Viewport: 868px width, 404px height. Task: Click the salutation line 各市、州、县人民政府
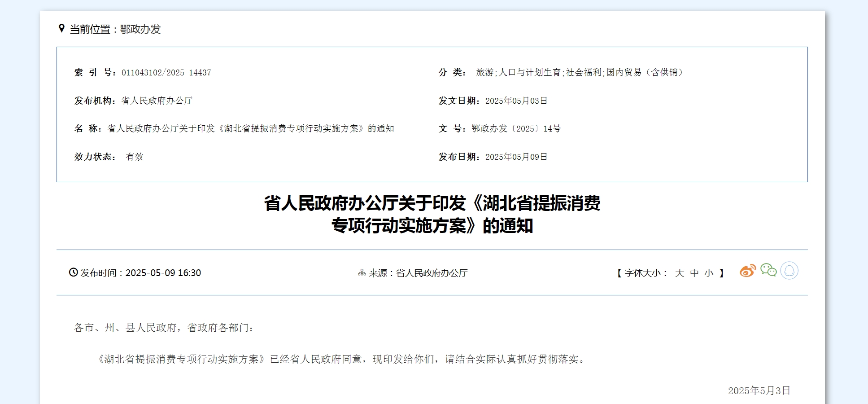(164, 328)
